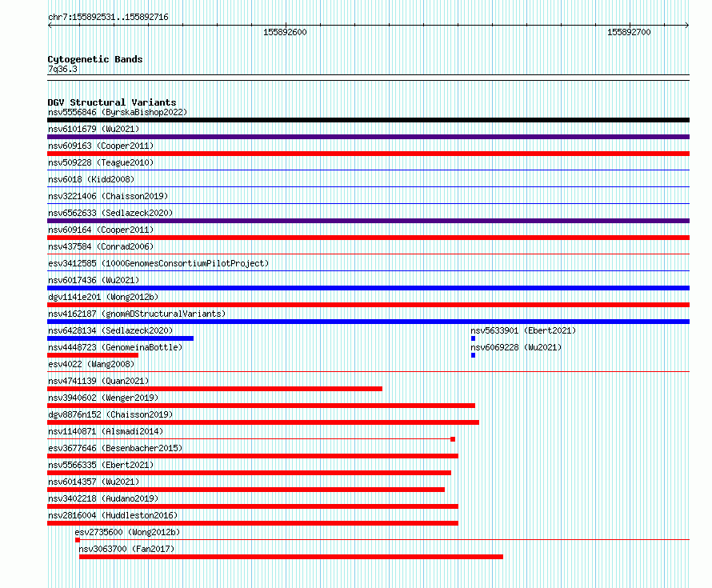Click the red end marker of nsv1140871
Screen dimensions: 712x588
pos(453,439)
